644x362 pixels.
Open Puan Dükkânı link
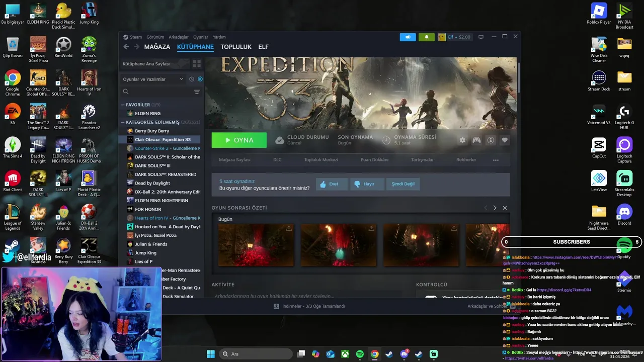[x=375, y=160]
